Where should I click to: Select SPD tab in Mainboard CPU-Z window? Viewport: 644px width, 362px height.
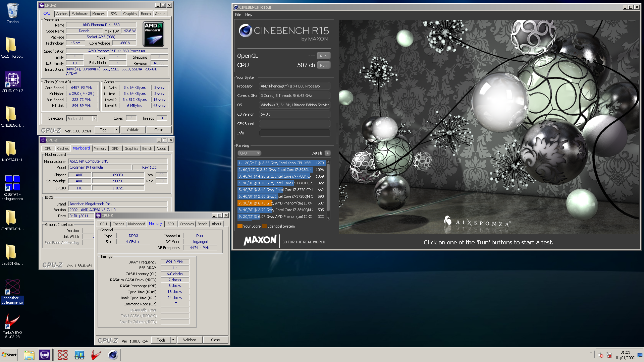point(115,148)
